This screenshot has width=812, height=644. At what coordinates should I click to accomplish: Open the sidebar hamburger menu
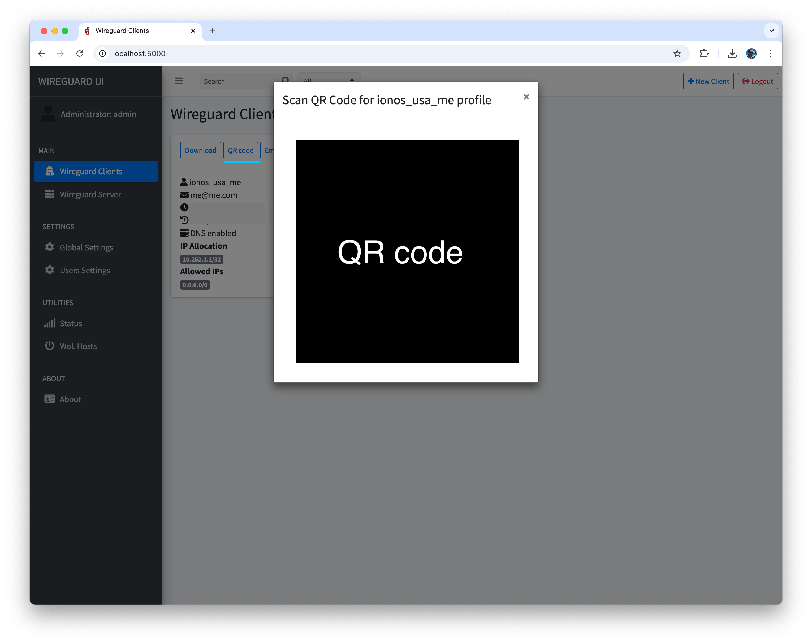(179, 81)
